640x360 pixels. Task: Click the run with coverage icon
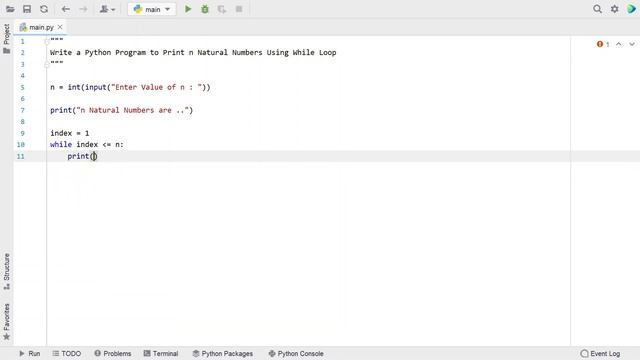222,9
